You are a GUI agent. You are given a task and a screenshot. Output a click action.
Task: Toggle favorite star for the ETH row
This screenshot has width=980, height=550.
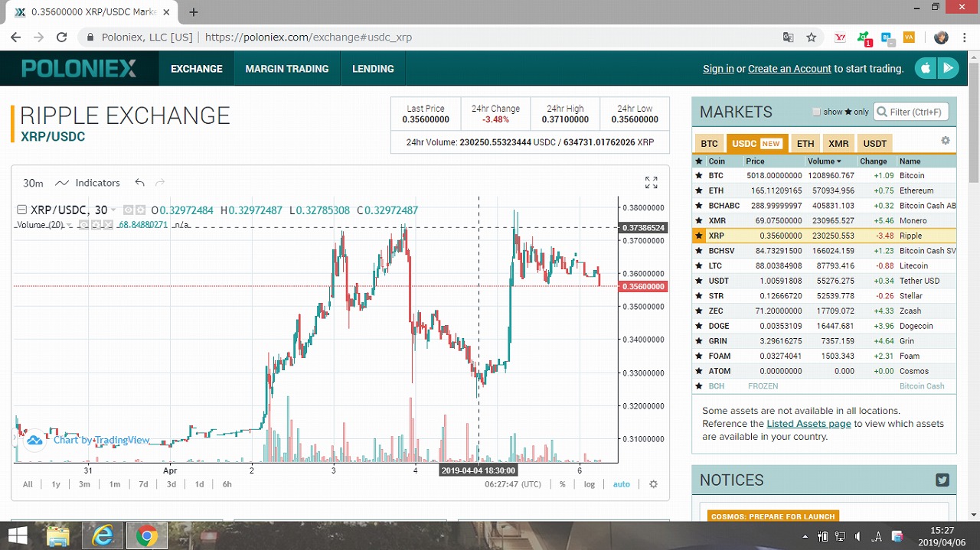tap(698, 190)
